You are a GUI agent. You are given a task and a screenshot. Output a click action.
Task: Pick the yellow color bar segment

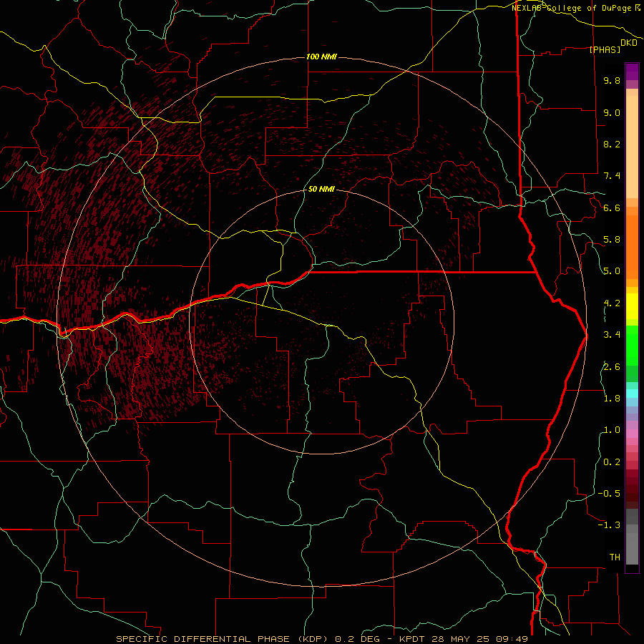click(x=632, y=306)
